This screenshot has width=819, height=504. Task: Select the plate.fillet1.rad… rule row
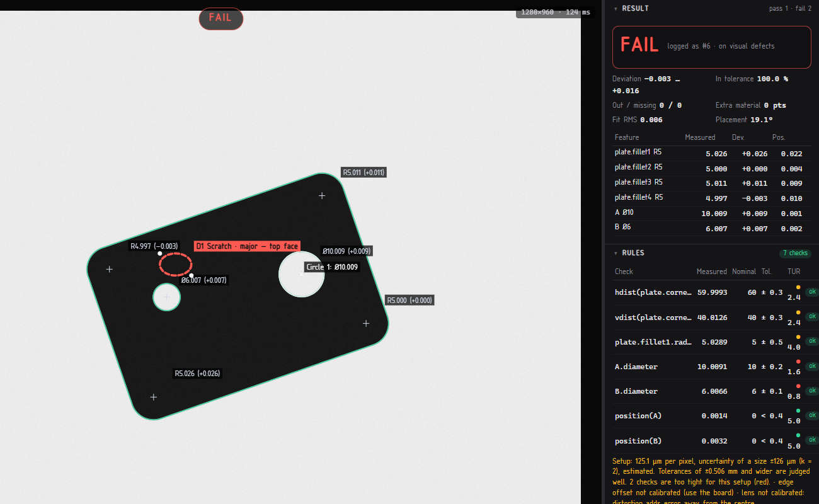pyautogui.click(x=716, y=342)
